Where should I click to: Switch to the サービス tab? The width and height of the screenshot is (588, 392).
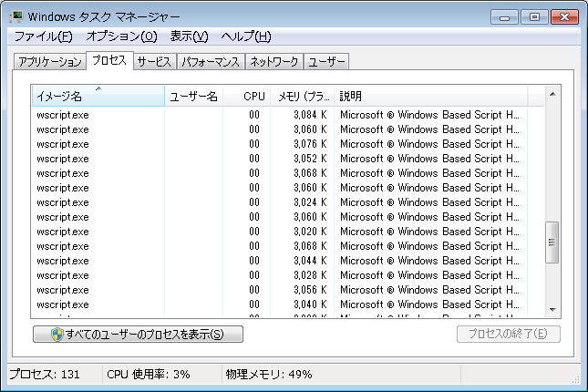(x=154, y=61)
